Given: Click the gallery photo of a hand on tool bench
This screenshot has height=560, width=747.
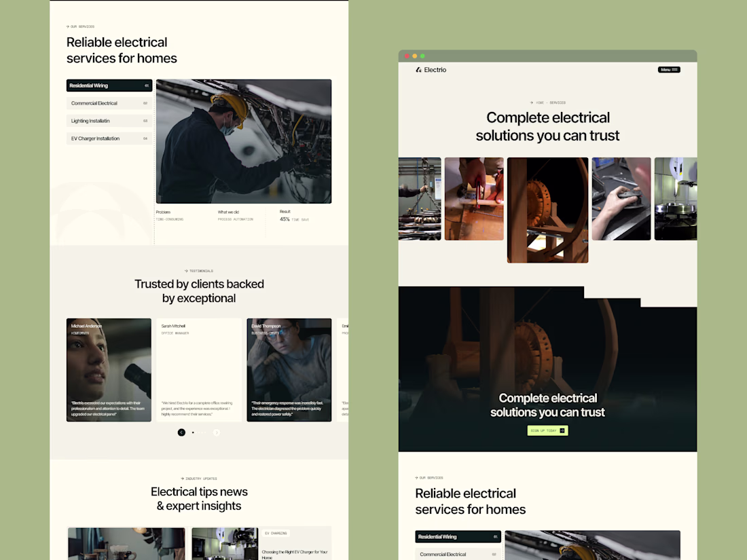Looking at the screenshot, I should tap(621, 199).
